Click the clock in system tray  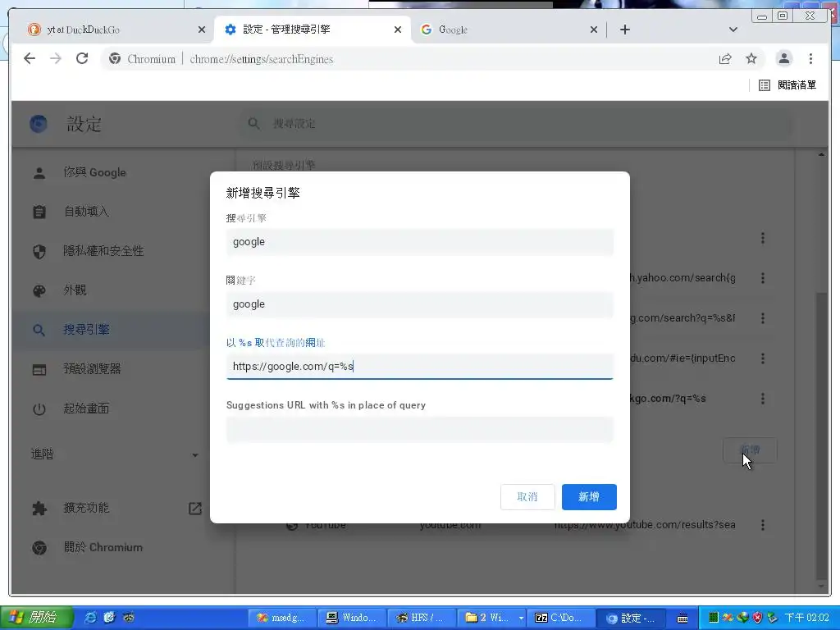point(806,618)
